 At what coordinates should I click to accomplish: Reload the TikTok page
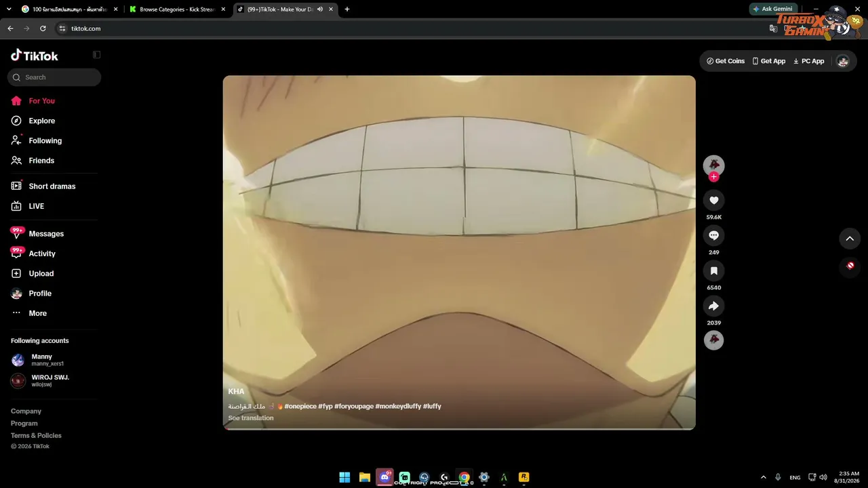(43, 28)
